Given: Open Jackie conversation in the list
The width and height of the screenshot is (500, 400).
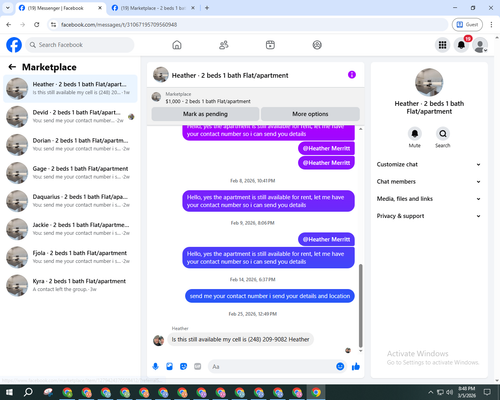Looking at the screenshot, I should coord(70,229).
